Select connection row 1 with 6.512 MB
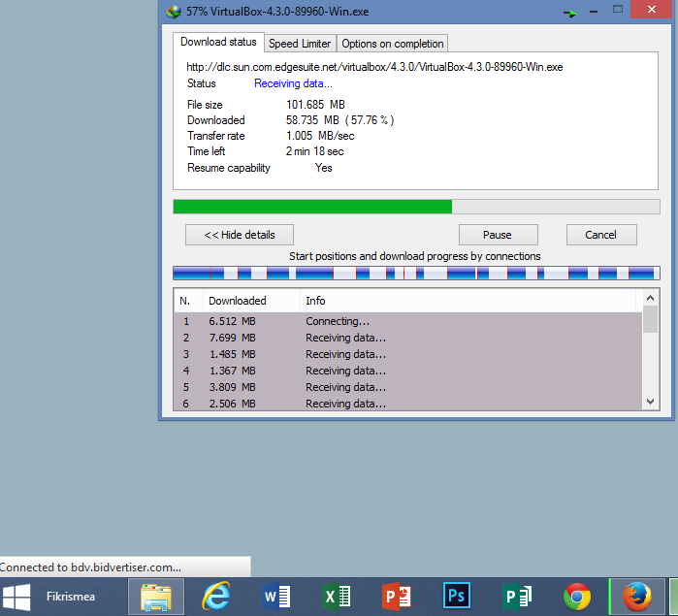Screen dimensions: 678x616 tap(408, 321)
